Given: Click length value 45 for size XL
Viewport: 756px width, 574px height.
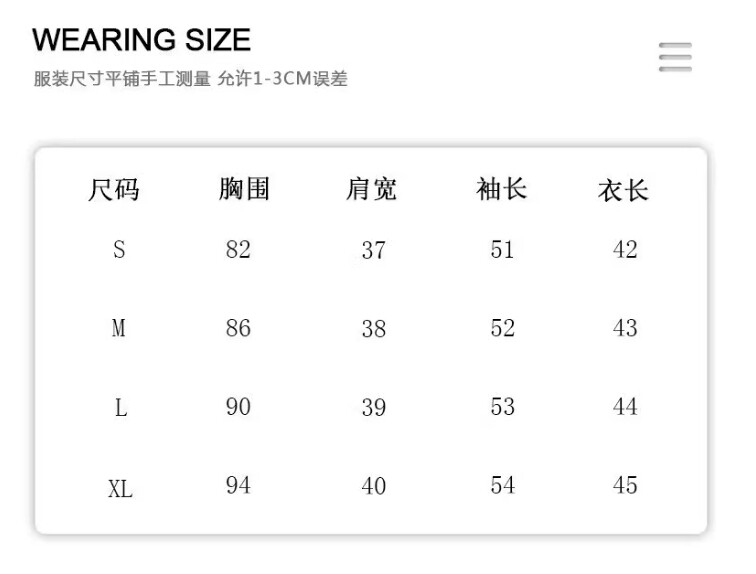Looking at the screenshot, I should pyautogui.click(x=625, y=485).
